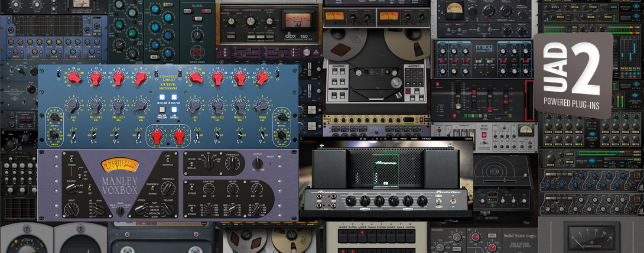Toggle LINK CHANNELS button on Curve Bender
This screenshot has width=644, height=253.
[x=174, y=109]
